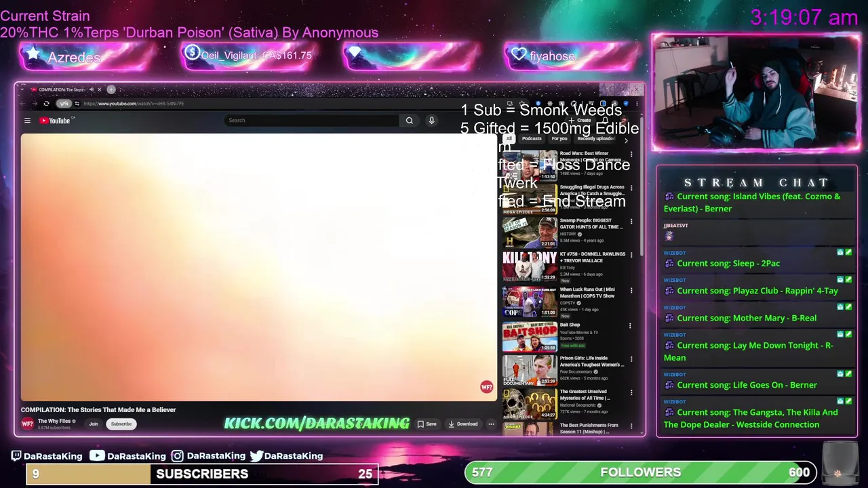Select the 'All' filter chip
Image resolution: width=868 pixels, height=488 pixels.
click(x=509, y=139)
